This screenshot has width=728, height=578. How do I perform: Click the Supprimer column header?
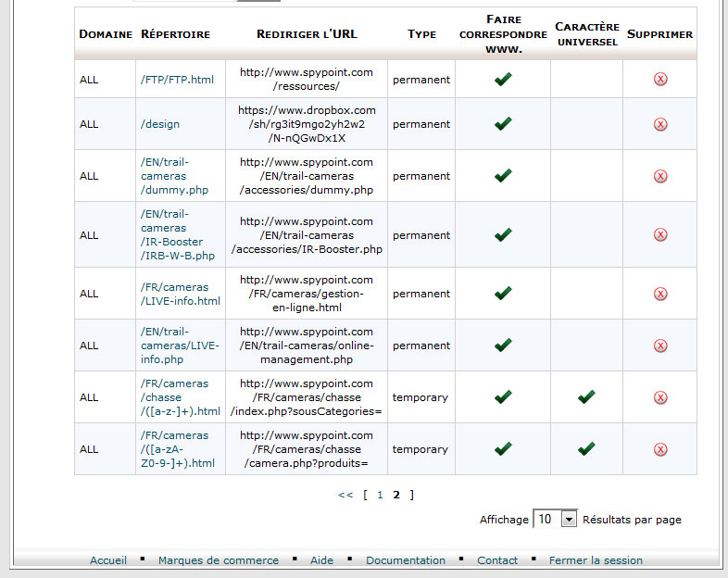coord(659,34)
